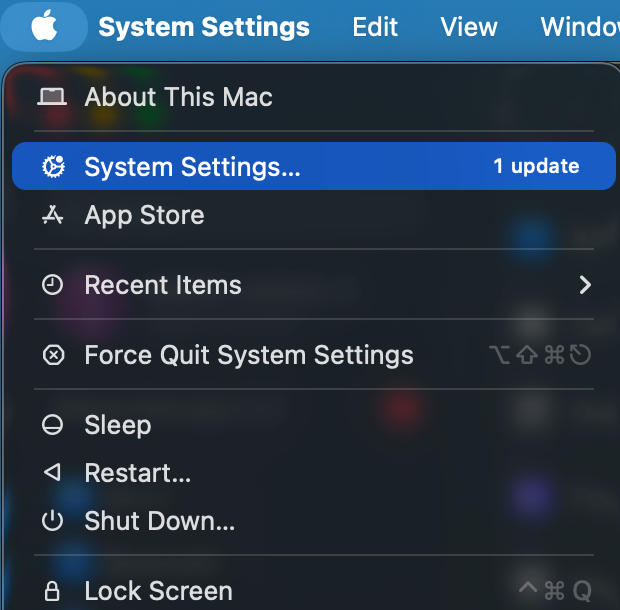Screen dimensions: 620x610
Task: Choose Shut Down… from the menu
Action: tap(160, 521)
